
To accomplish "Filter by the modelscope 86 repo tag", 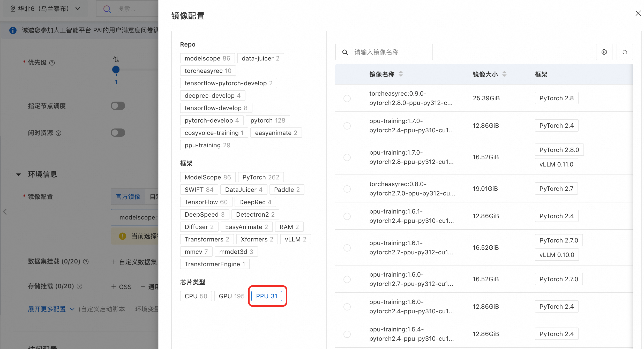I will [x=207, y=58].
